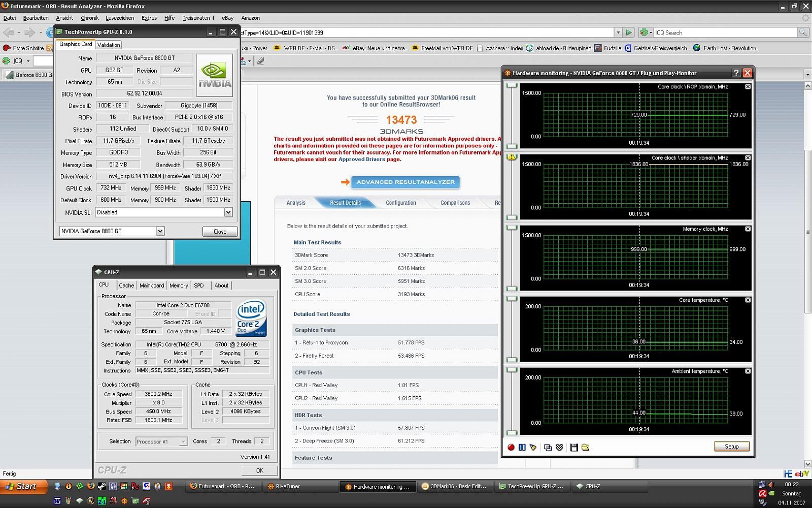Expand the Firefox address bar history dropdown
Image resolution: width=812 pixels, height=508 pixels.
point(618,33)
